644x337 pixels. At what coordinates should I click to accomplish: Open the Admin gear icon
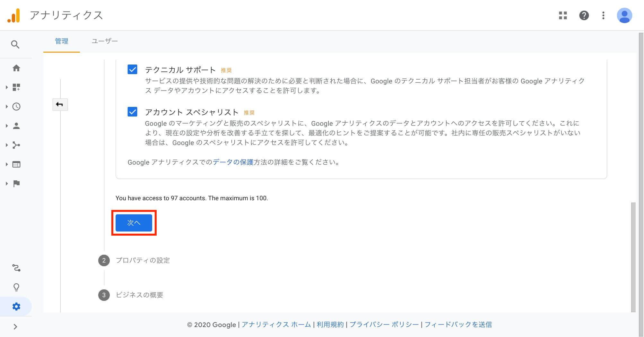point(16,307)
